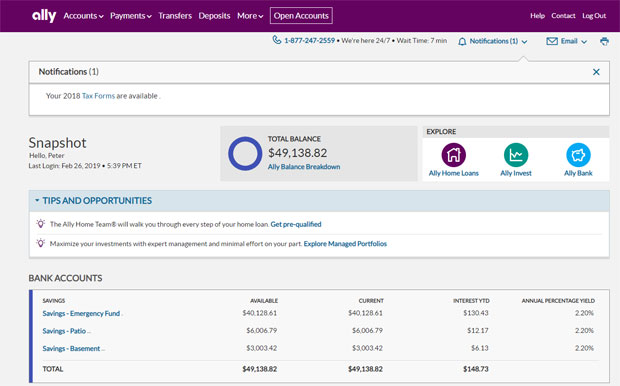This screenshot has height=386, width=620.
Task: Click the $130.43 interest YTD value
Action: click(x=476, y=313)
